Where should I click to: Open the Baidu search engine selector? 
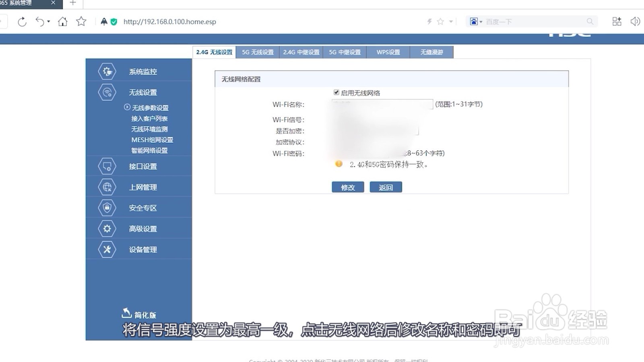pyautogui.click(x=476, y=22)
